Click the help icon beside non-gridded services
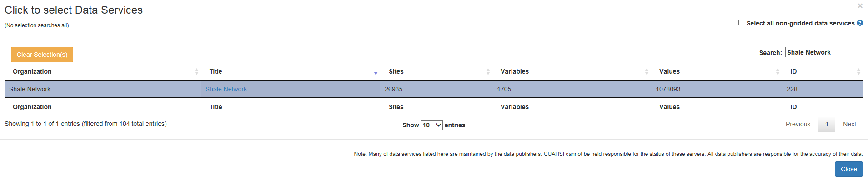Image resolution: width=868 pixels, height=180 pixels. pos(860,23)
